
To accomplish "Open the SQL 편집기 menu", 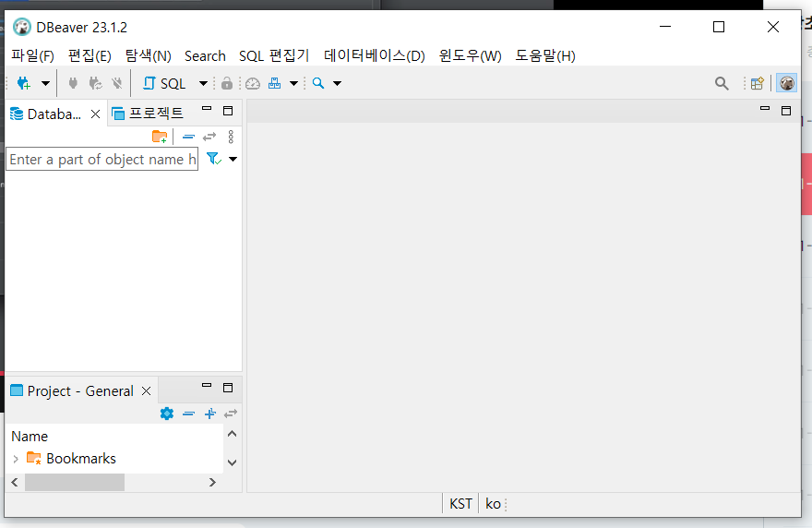I will pos(274,55).
